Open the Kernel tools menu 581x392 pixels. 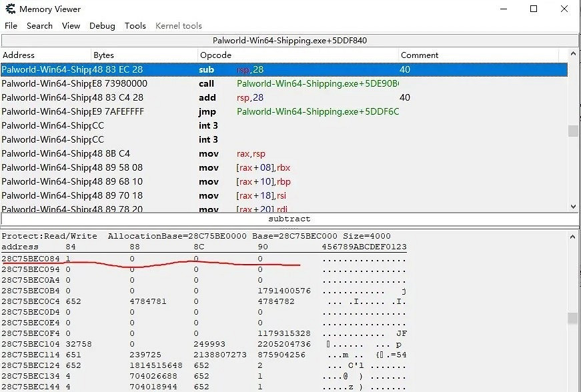click(178, 26)
